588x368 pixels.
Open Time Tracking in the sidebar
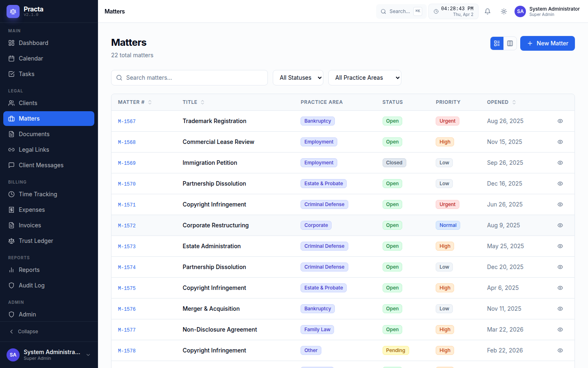pos(38,194)
